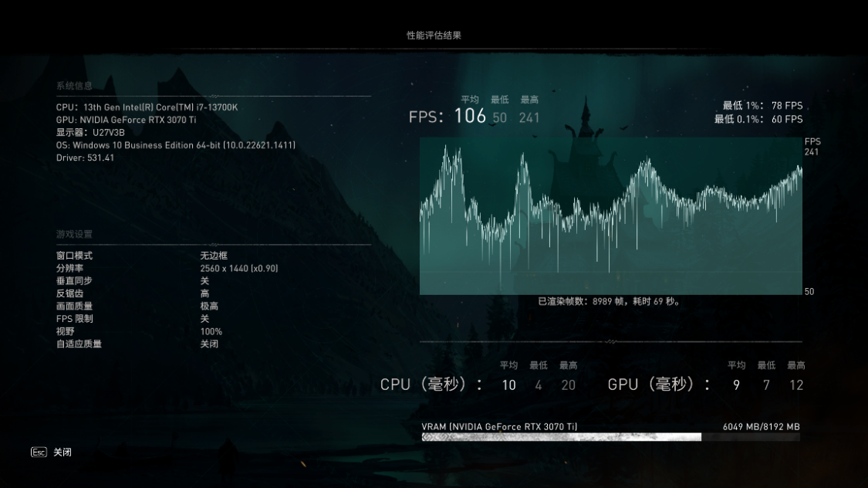Click the 已渲染帧数 8989 帧 summary line
The image size is (868, 488).
[x=610, y=301]
